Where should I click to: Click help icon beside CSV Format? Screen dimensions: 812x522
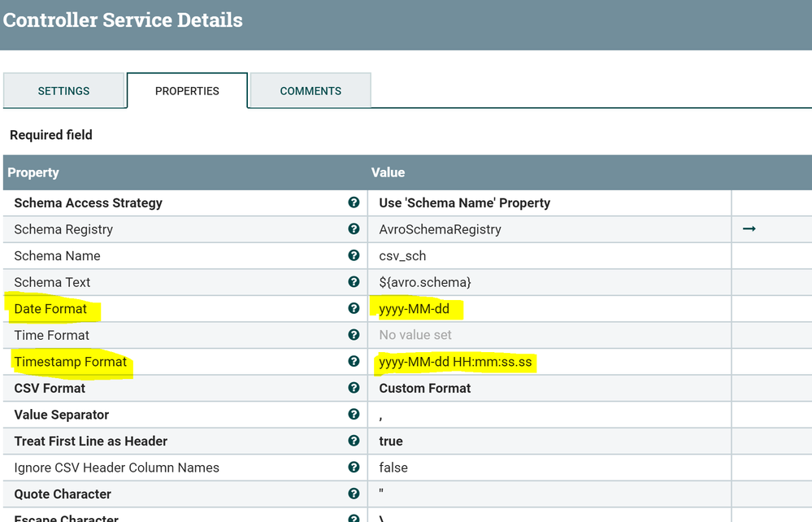[354, 388]
